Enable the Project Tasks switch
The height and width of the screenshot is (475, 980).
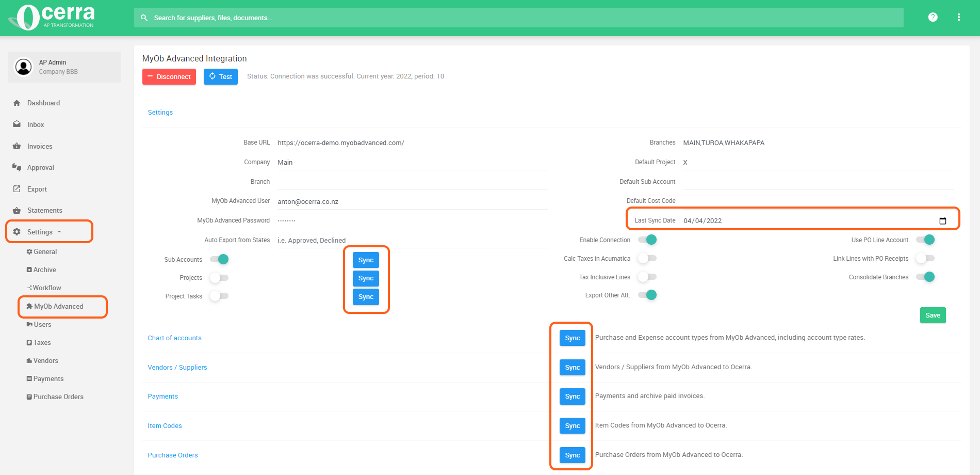219,296
